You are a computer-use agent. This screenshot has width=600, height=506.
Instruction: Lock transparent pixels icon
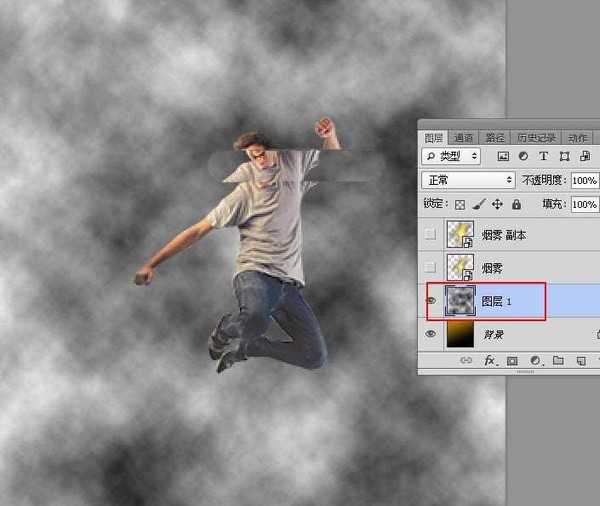pyautogui.click(x=460, y=204)
